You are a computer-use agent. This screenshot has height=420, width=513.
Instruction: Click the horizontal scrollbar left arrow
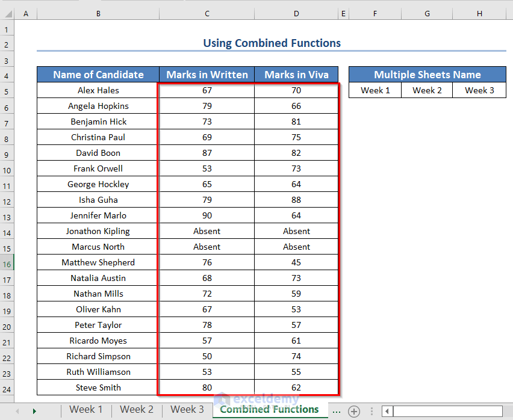coord(386,411)
